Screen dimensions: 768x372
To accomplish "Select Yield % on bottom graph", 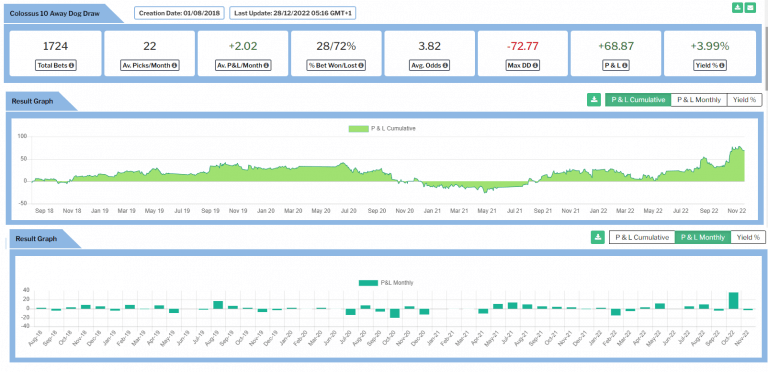I will click(747, 237).
